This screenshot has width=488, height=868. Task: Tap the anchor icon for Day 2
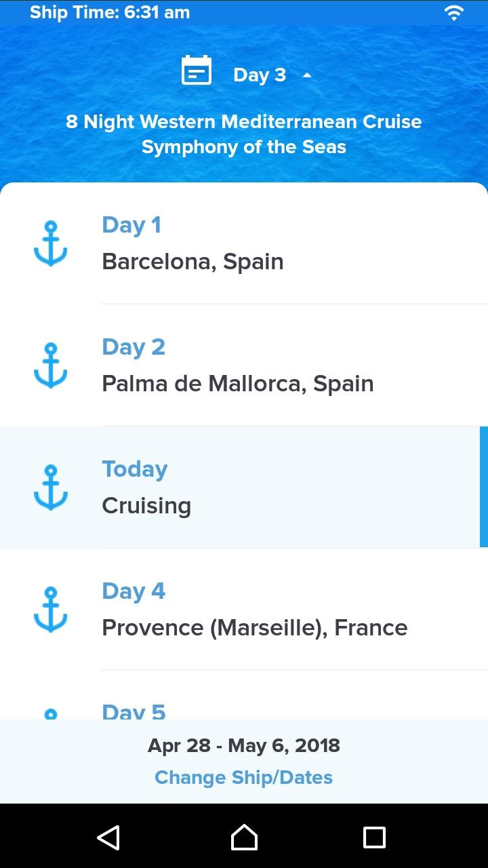click(x=51, y=366)
